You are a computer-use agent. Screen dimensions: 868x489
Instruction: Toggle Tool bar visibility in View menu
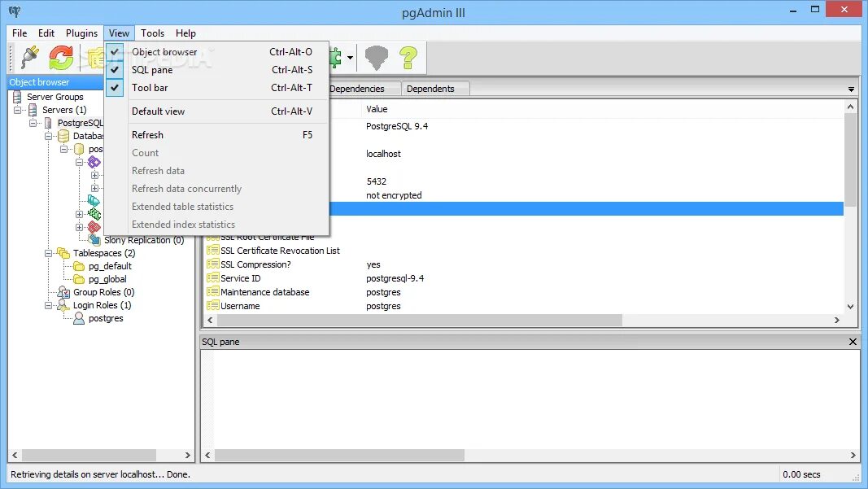(216, 88)
